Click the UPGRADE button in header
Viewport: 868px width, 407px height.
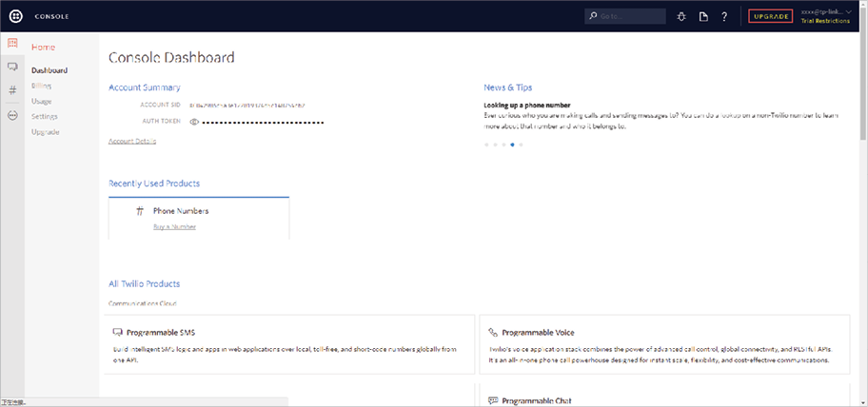771,16
